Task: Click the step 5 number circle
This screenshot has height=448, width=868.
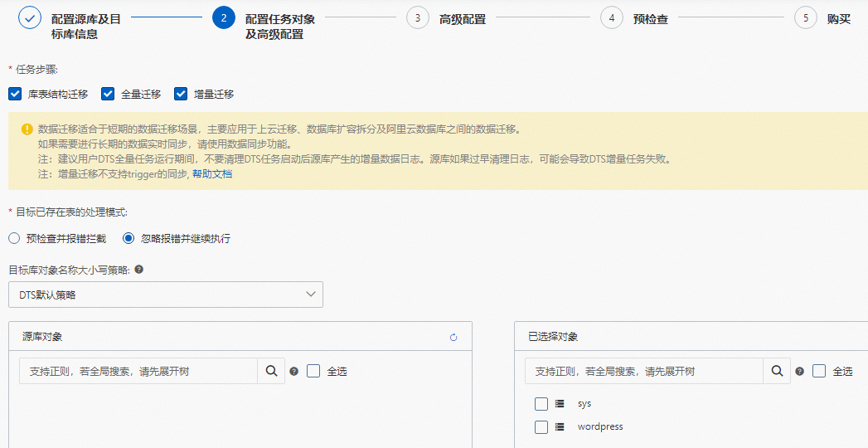Action: pos(806,17)
